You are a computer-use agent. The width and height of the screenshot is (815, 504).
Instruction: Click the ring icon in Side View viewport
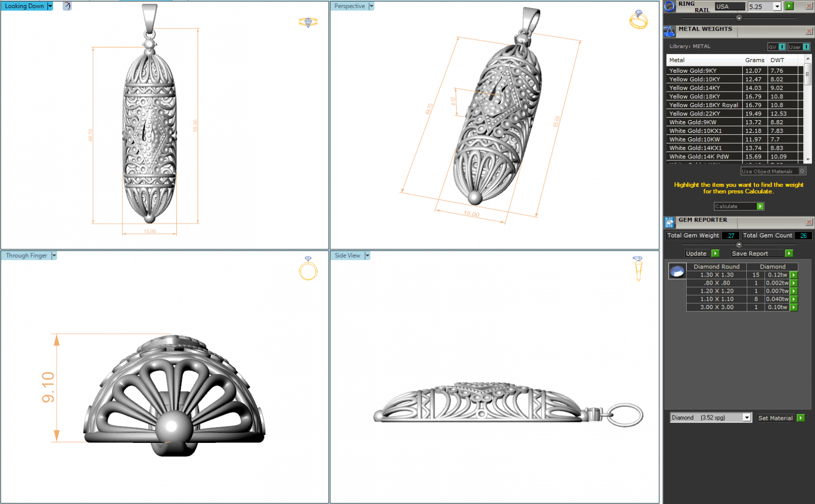[x=638, y=268]
